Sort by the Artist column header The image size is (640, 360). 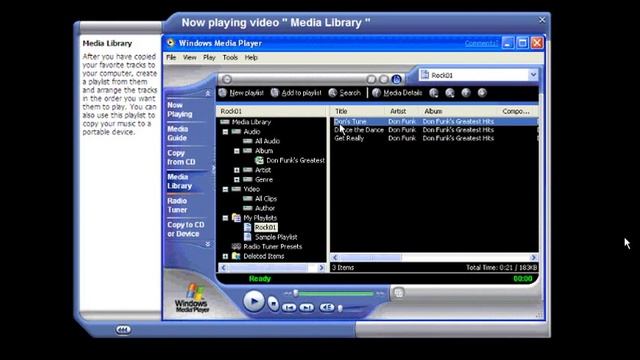[402, 111]
